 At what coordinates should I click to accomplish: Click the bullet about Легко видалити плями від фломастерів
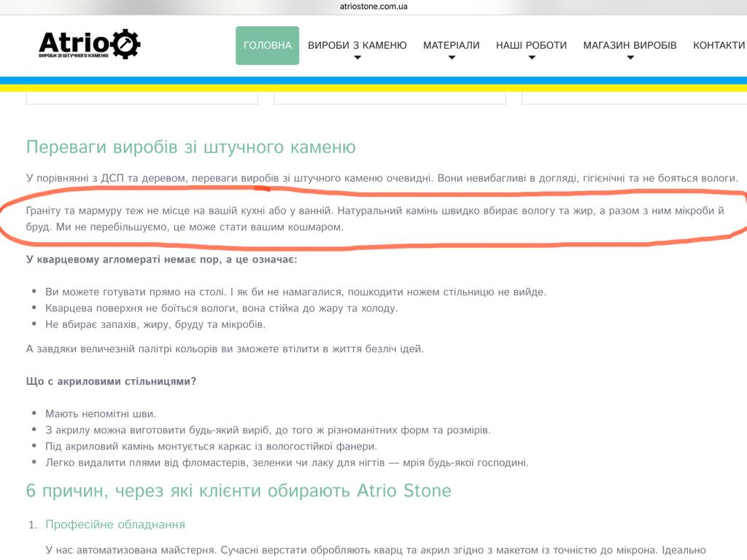tap(287, 462)
